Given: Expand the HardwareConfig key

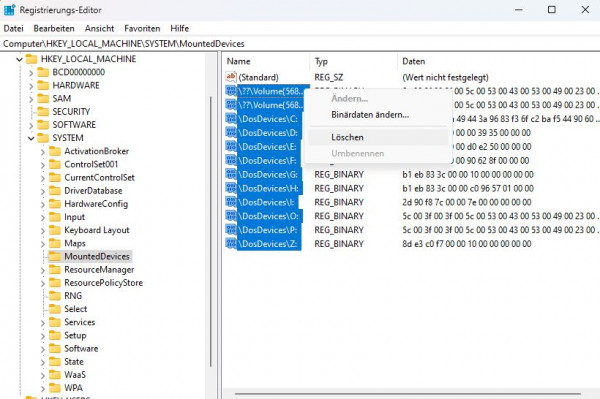Looking at the screenshot, I should click(43, 205).
